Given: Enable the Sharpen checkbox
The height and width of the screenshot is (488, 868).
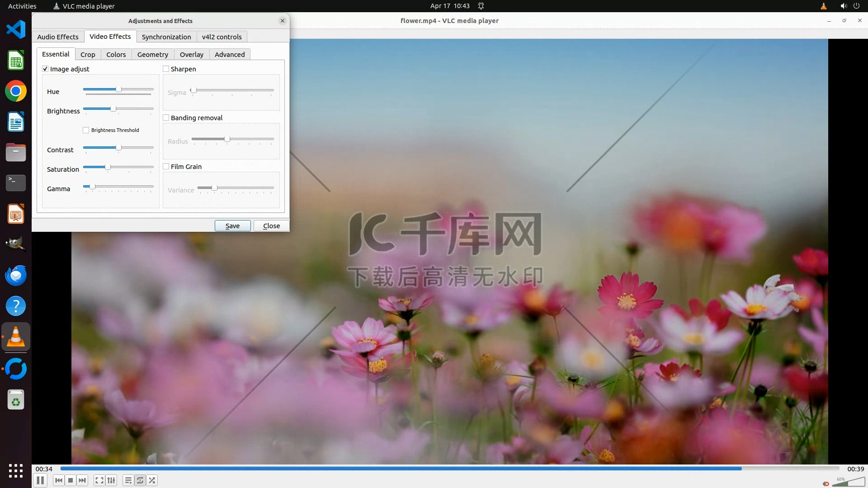Looking at the screenshot, I should [x=166, y=69].
